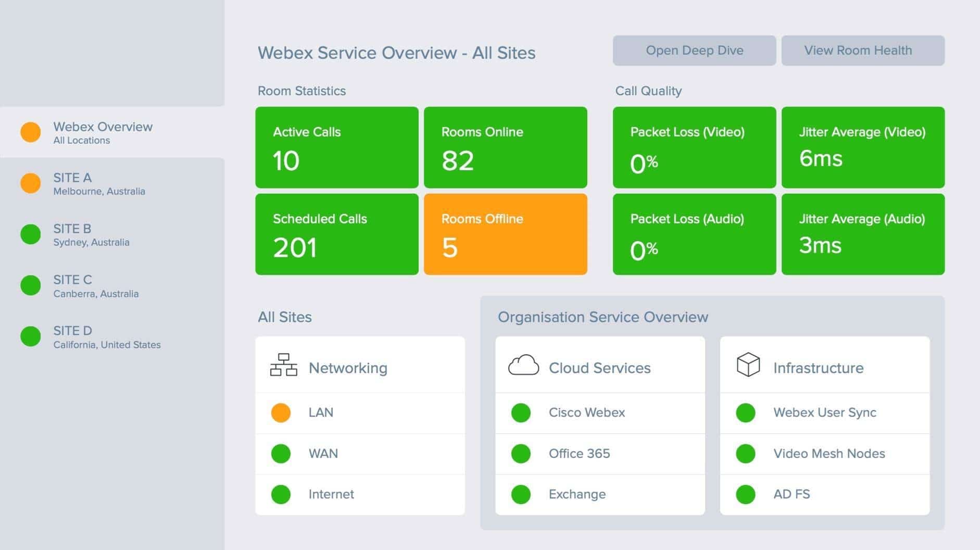Click the Webex User Sync label

(825, 413)
